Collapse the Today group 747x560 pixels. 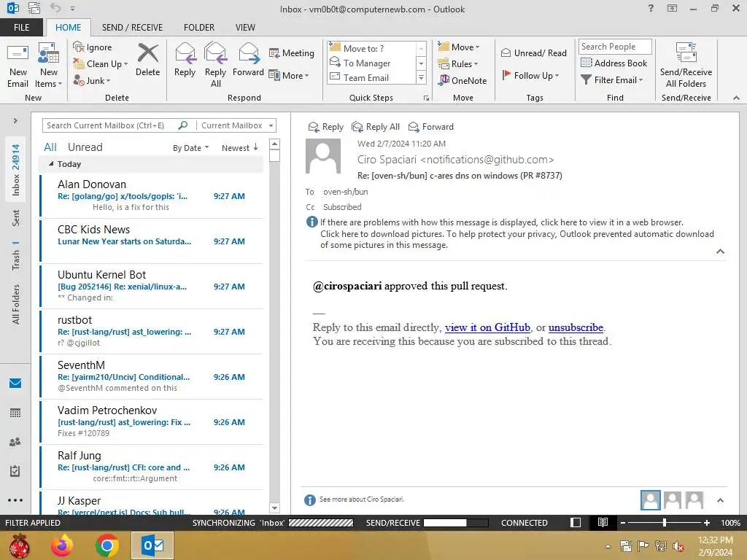pos(51,164)
